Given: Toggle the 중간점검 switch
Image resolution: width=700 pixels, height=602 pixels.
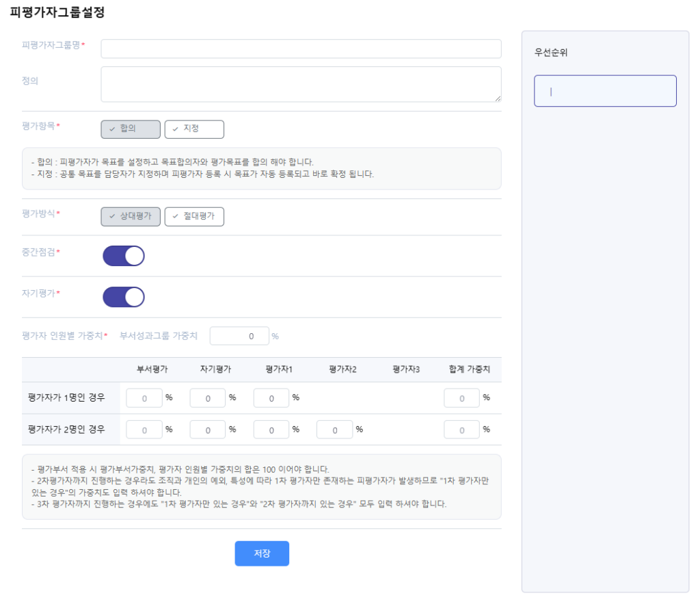Looking at the screenshot, I should (124, 256).
